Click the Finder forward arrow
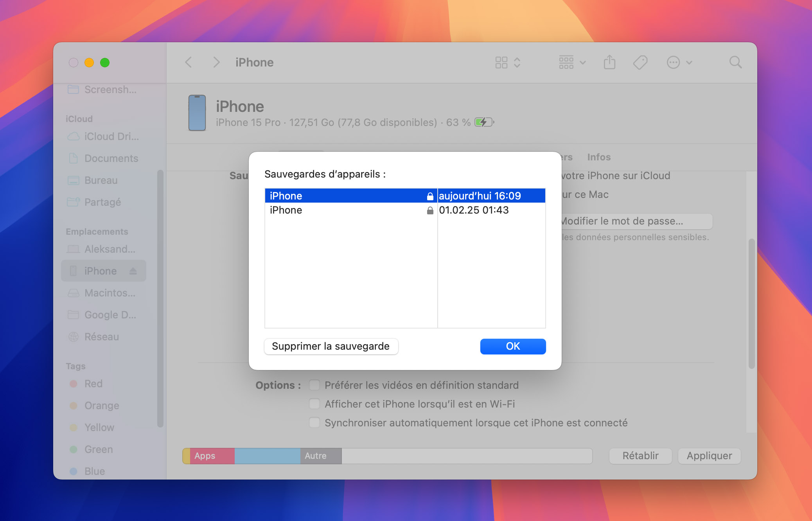 click(x=216, y=62)
